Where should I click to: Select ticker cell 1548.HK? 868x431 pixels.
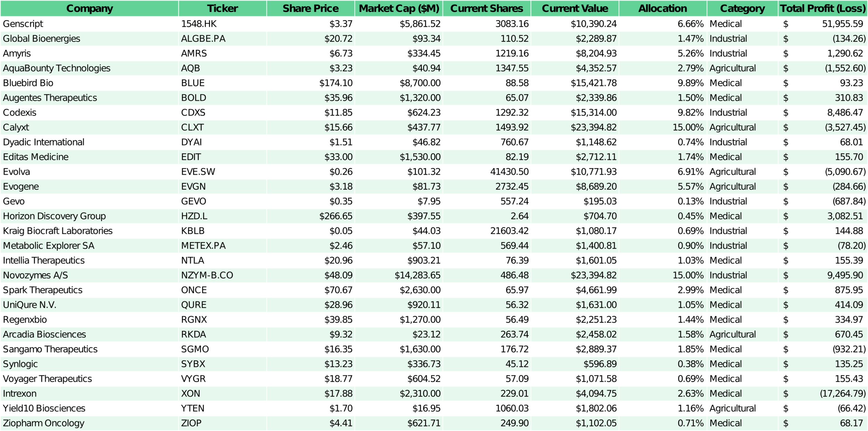pos(223,24)
